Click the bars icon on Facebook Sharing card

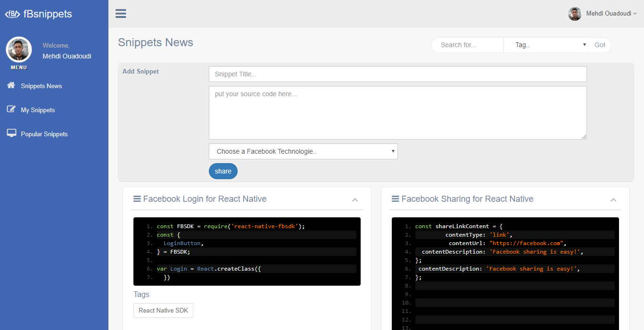coord(396,199)
